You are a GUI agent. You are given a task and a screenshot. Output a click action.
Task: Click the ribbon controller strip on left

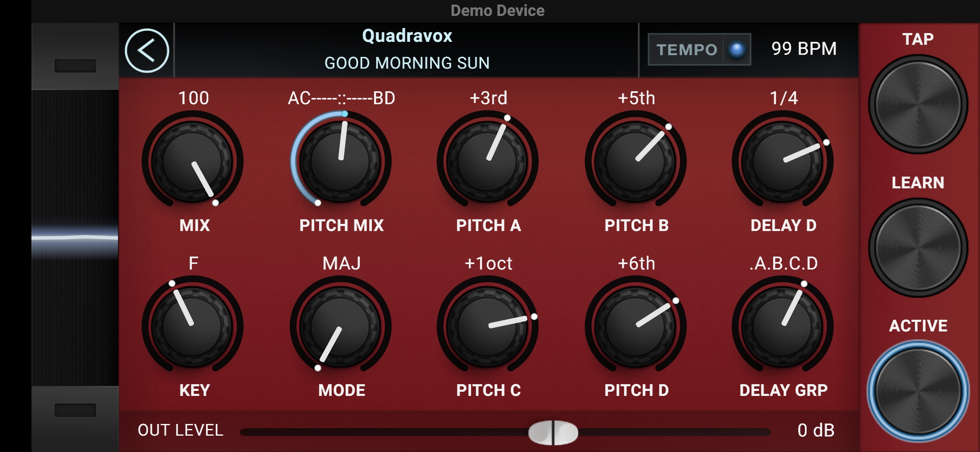[75, 238]
